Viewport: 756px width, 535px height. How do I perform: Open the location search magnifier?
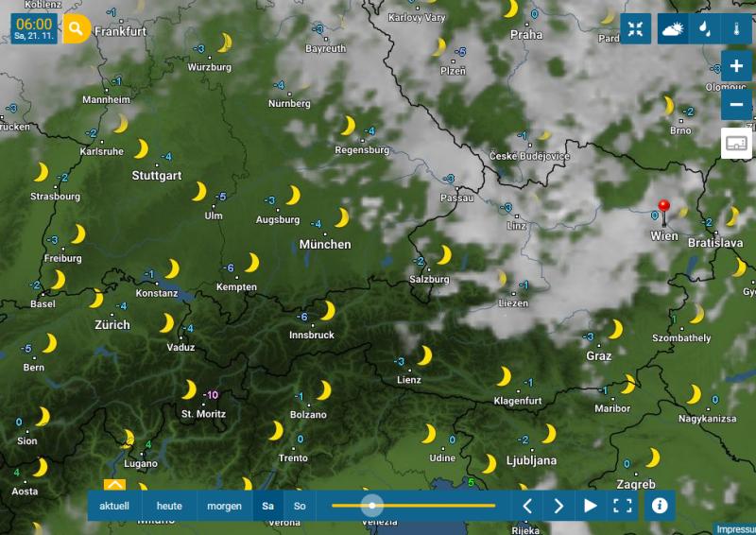point(76,29)
